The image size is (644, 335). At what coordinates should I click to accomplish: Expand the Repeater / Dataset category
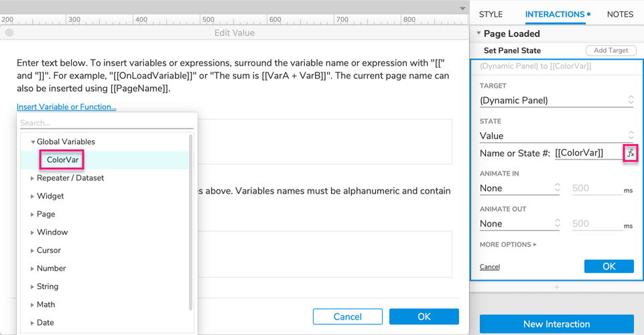coord(32,178)
